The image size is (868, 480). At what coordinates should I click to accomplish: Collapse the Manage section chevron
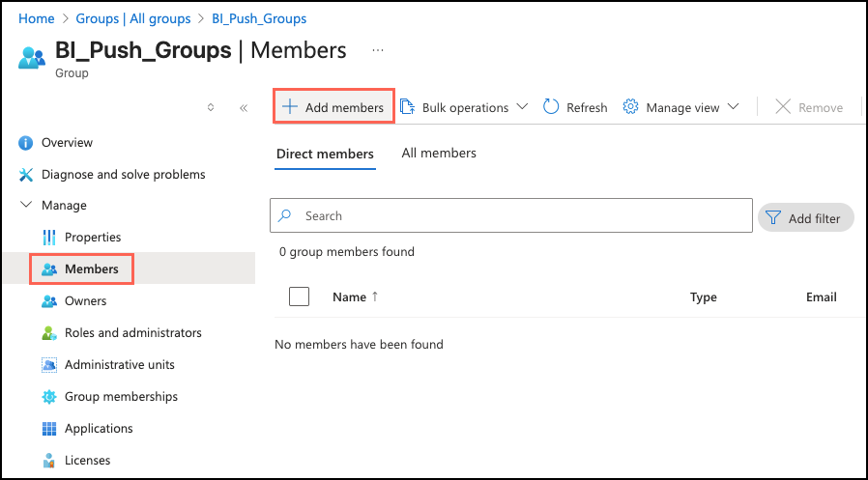(26, 205)
